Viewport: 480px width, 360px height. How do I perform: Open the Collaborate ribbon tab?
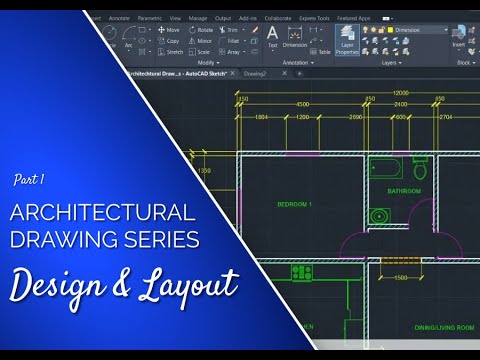pyautogui.click(x=278, y=18)
